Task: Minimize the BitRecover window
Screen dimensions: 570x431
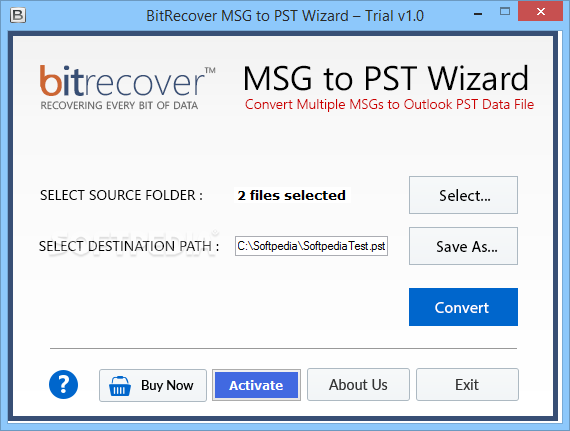Action: tap(478, 14)
